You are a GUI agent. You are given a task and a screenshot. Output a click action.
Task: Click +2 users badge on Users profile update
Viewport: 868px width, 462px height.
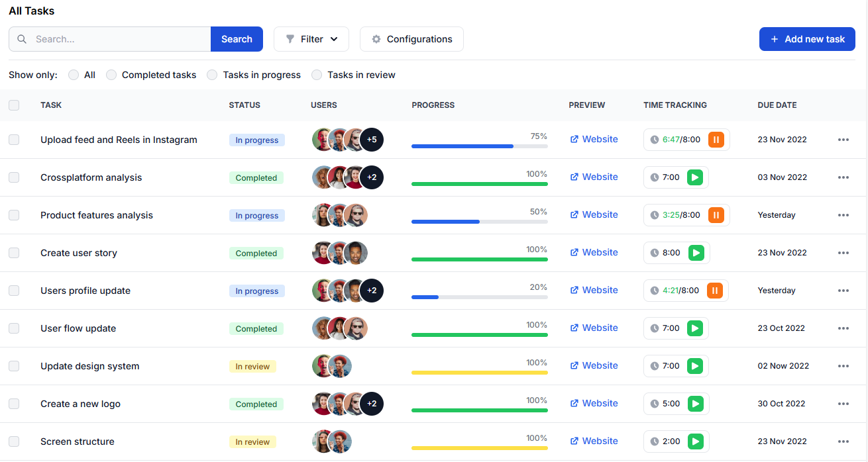(x=372, y=291)
